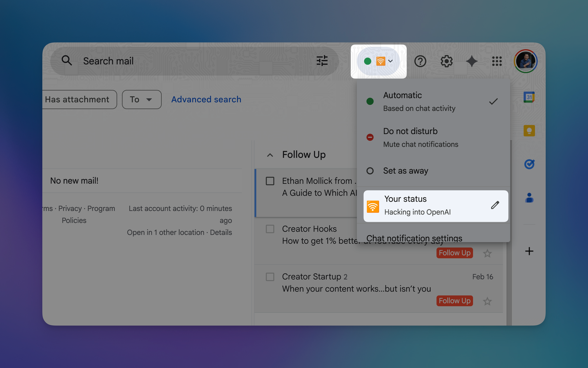
Task: Open the Help question mark icon
Action: click(420, 61)
